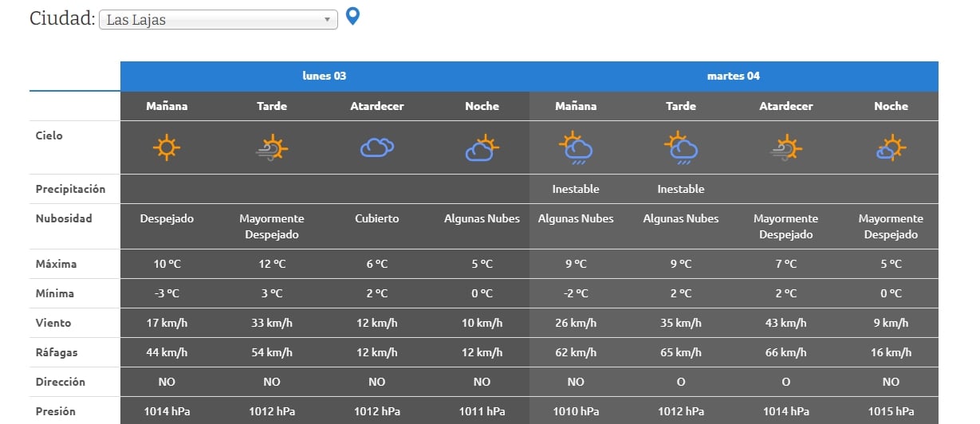
Task: Click the 62 km/h gust value
Action: click(576, 352)
